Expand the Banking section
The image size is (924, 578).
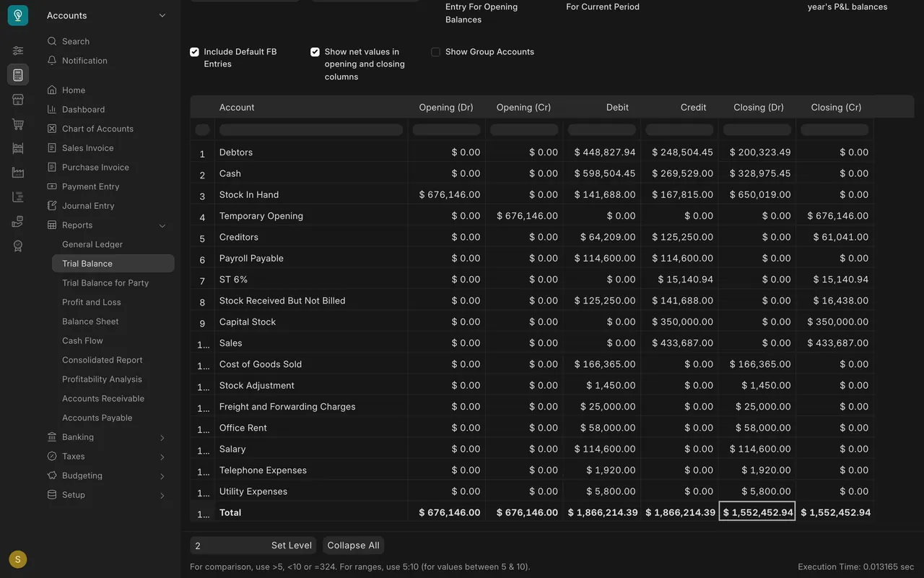pyautogui.click(x=106, y=437)
